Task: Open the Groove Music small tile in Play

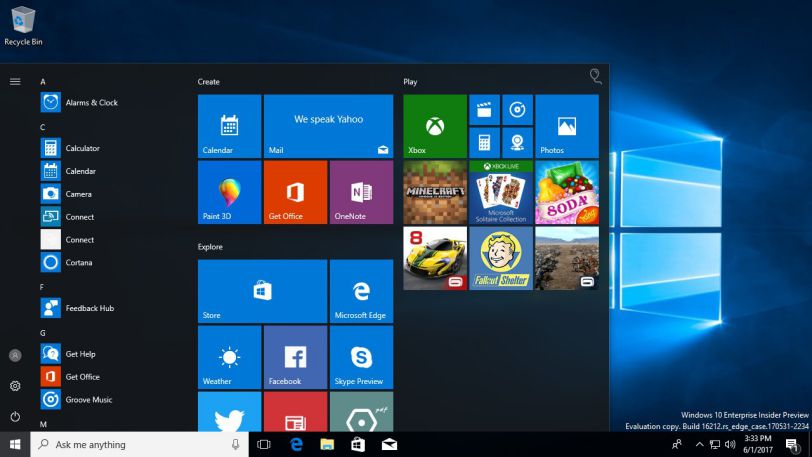Action: (x=517, y=110)
